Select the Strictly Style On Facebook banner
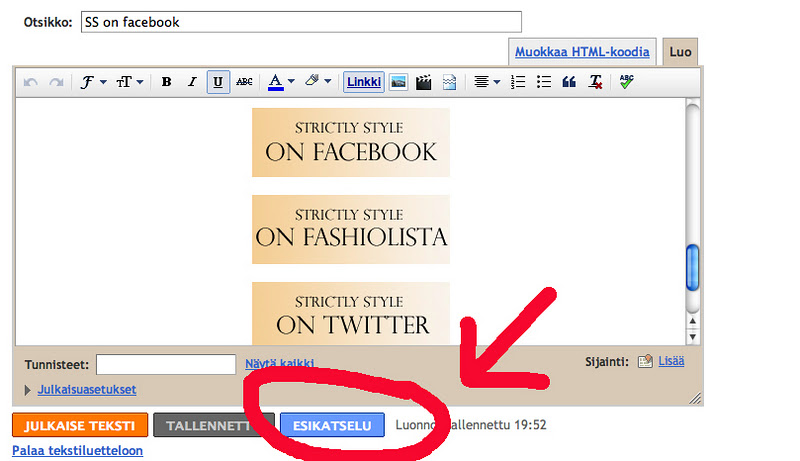The width and height of the screenshot is (800, 461). coord(351,142)
